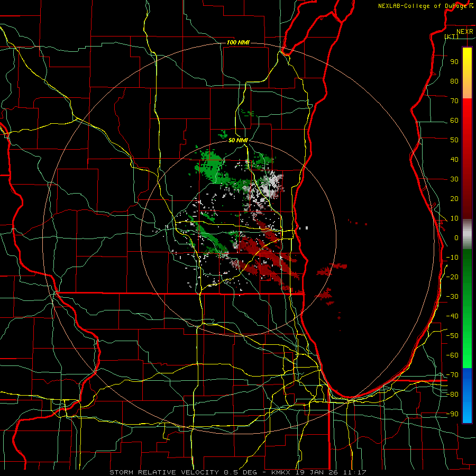The image size is (476, 476).
Task: Click the -10 scale label
Action: (x=452, y=258)
